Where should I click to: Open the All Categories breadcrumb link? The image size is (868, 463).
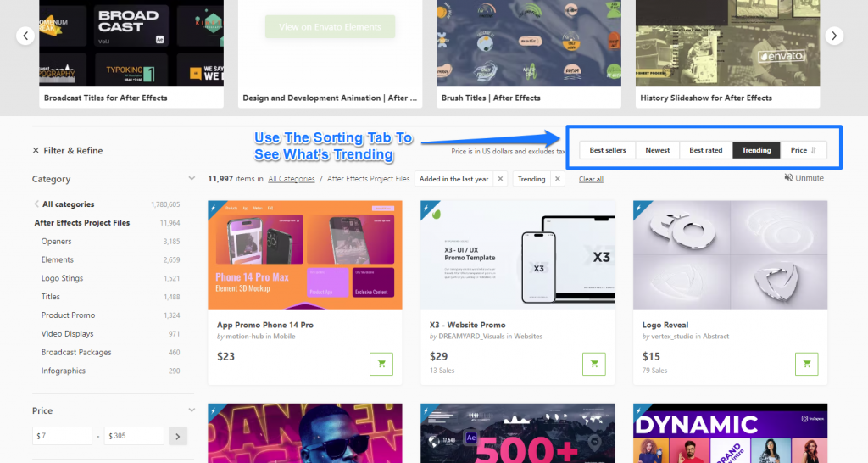tap(292, 179)
